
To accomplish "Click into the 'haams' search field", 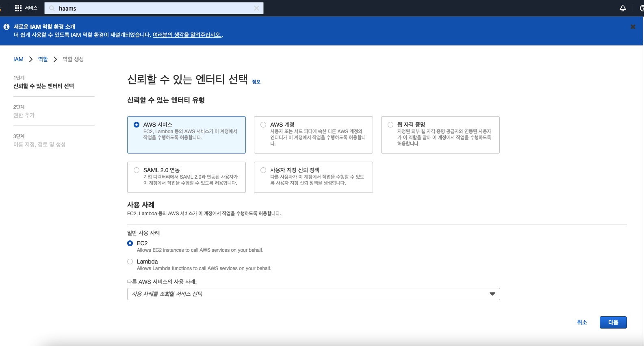I will pos(154,8).
